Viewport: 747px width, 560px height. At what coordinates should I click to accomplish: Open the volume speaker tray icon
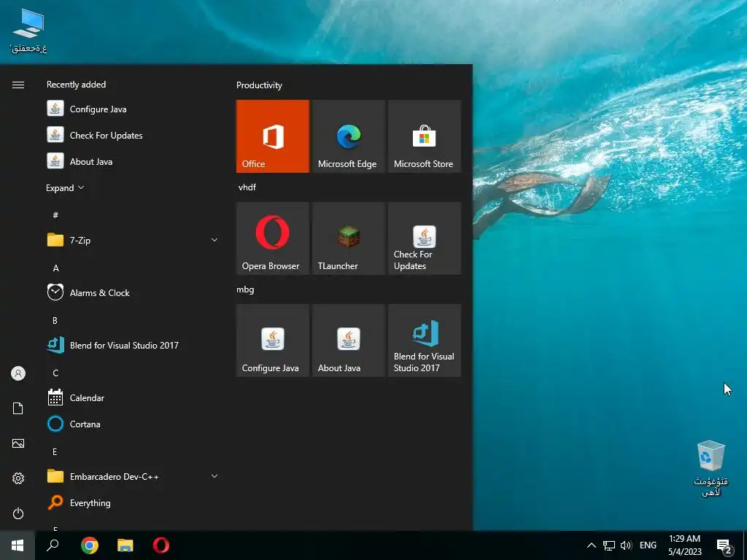626,545
